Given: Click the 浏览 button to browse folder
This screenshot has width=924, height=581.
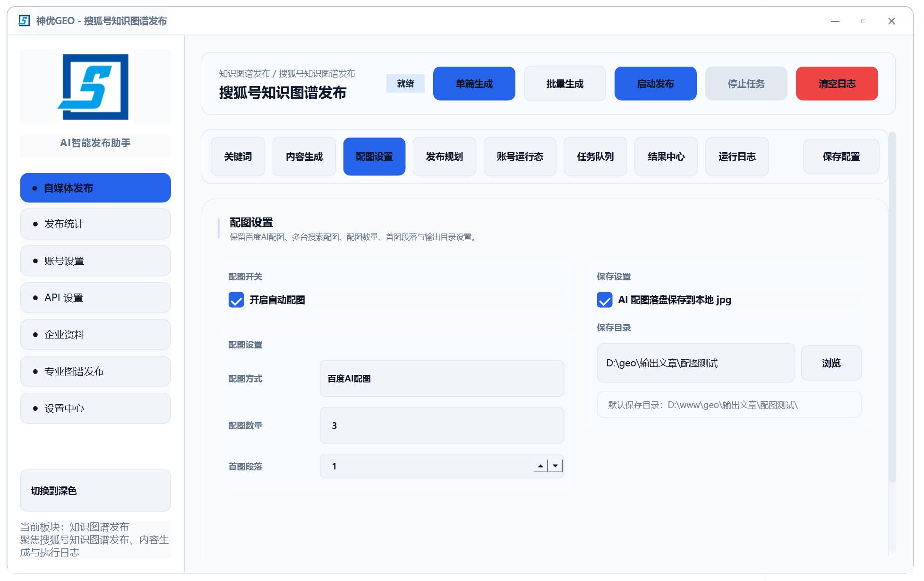Looking at the screenshot, I should 831,363.
